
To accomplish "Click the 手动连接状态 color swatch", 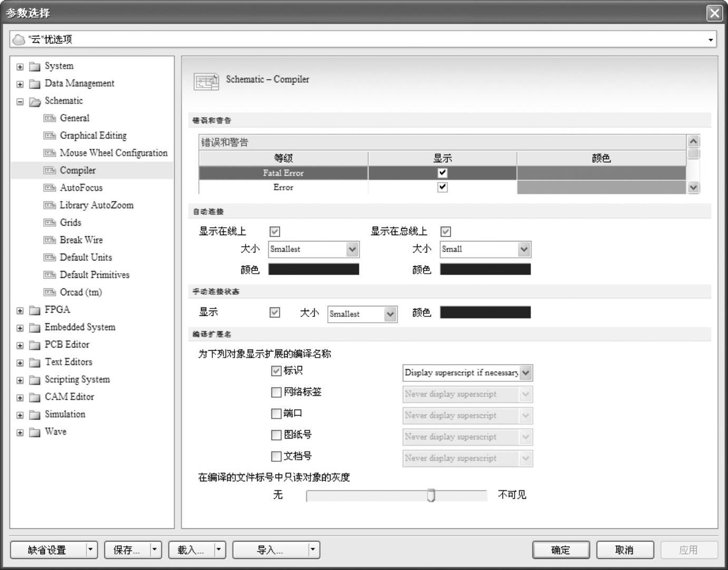I will [x=485, y=313].
